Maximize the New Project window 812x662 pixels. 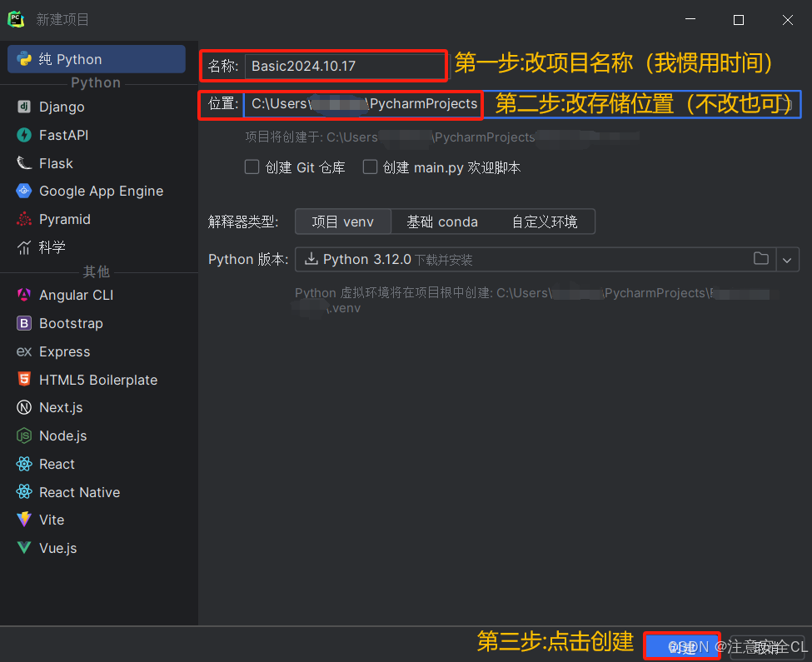point(739,20)
